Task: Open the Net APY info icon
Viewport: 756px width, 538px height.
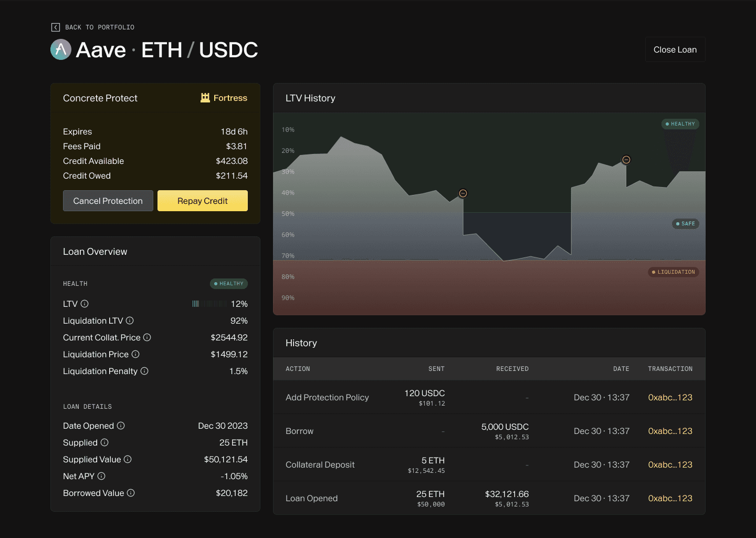Action: pyautogui.click(x=101, y=476)
